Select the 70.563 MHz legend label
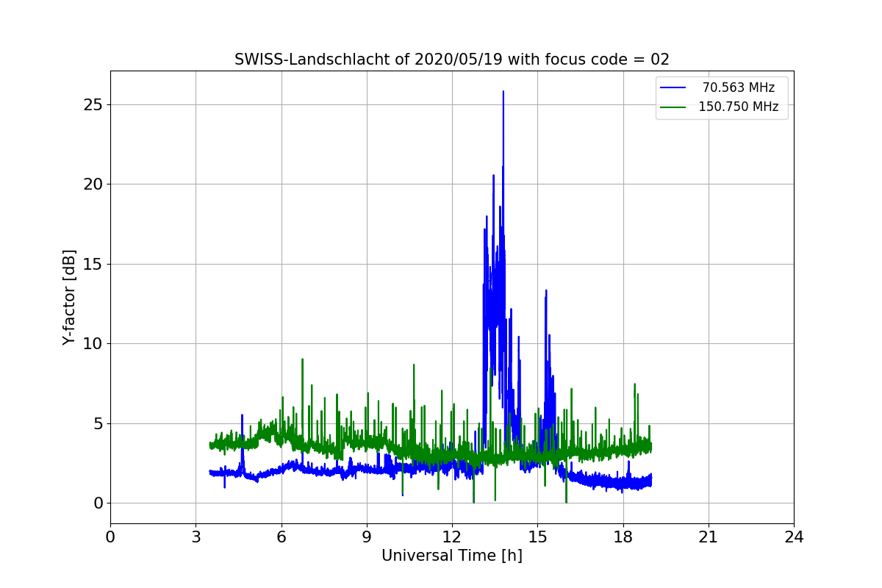 tap(739, 87)
